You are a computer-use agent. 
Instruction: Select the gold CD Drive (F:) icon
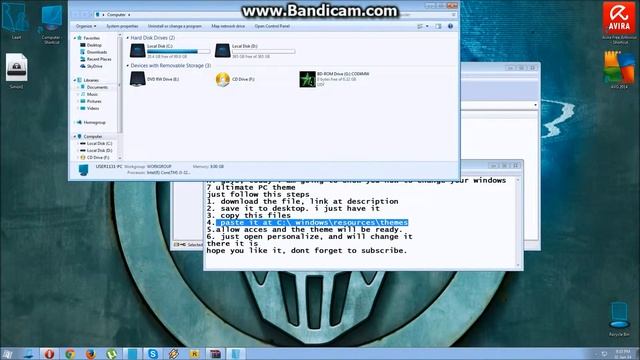pyautogui.click(x=222, y=79)
